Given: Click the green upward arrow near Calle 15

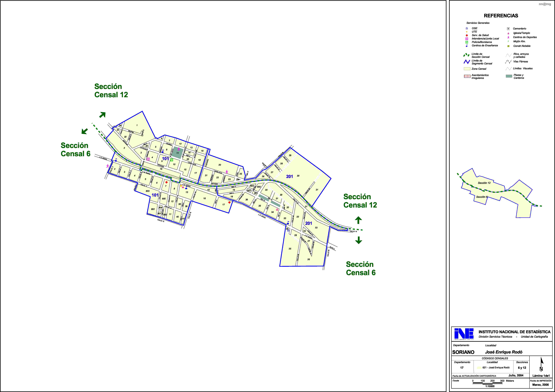Looking at the screenshot, I should [x=358, y=220].
